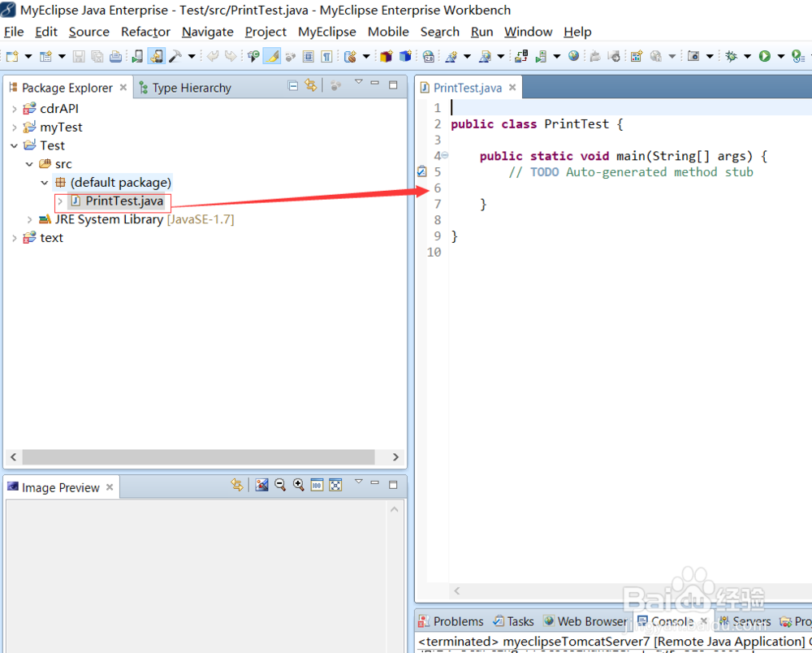This screenshot has height=653, width=812.
Task: Close the PrintTest.java editor tab
Action: point(512,88)
